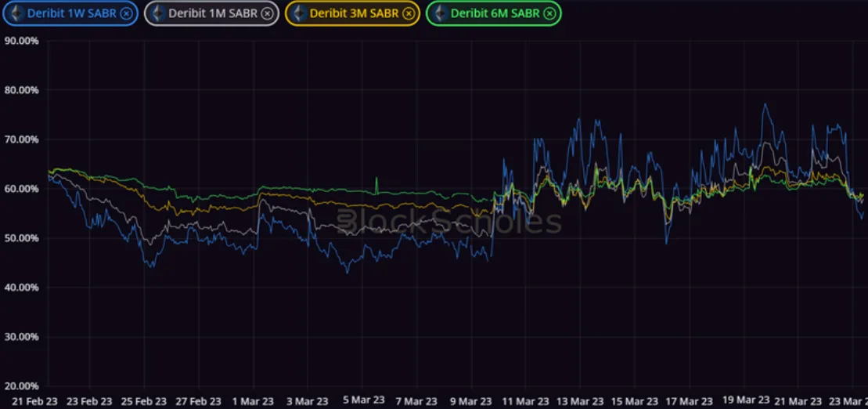
Task: Click the 7 Mar 23 date label
Action: click(417, 400)
